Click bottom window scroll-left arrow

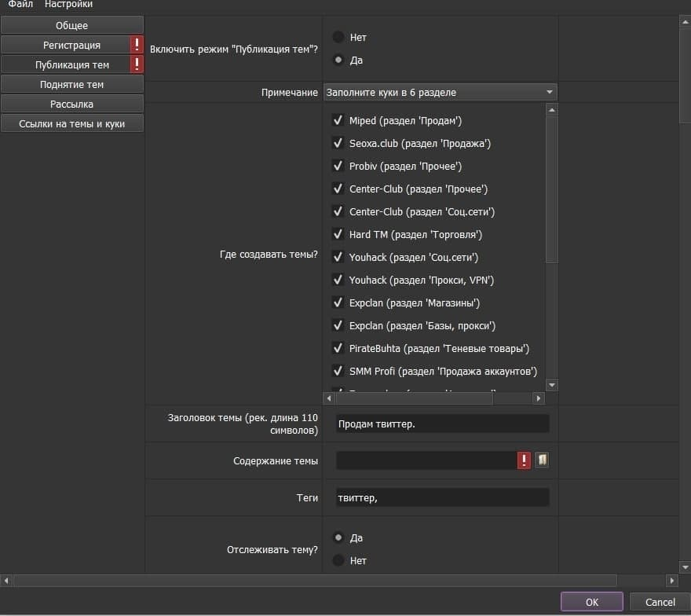pos(6,581)
